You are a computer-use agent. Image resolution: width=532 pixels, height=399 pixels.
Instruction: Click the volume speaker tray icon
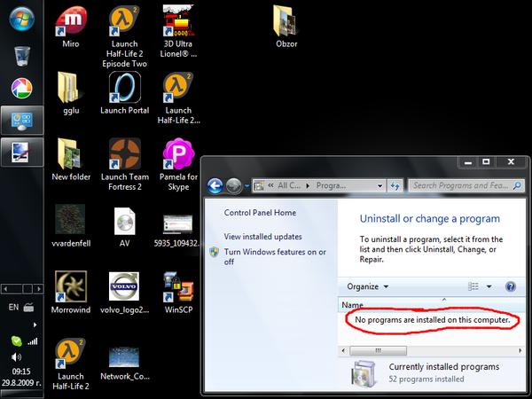(16, 357)
